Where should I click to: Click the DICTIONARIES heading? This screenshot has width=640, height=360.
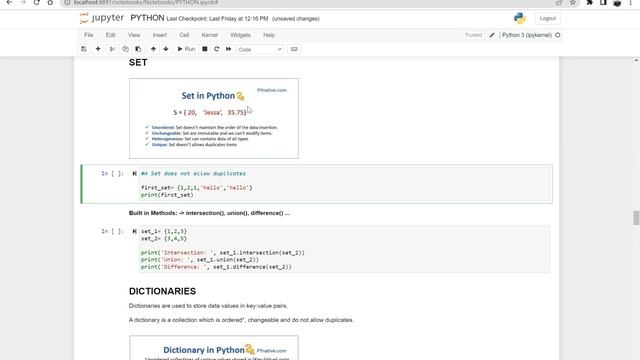[x=162, y=291]
